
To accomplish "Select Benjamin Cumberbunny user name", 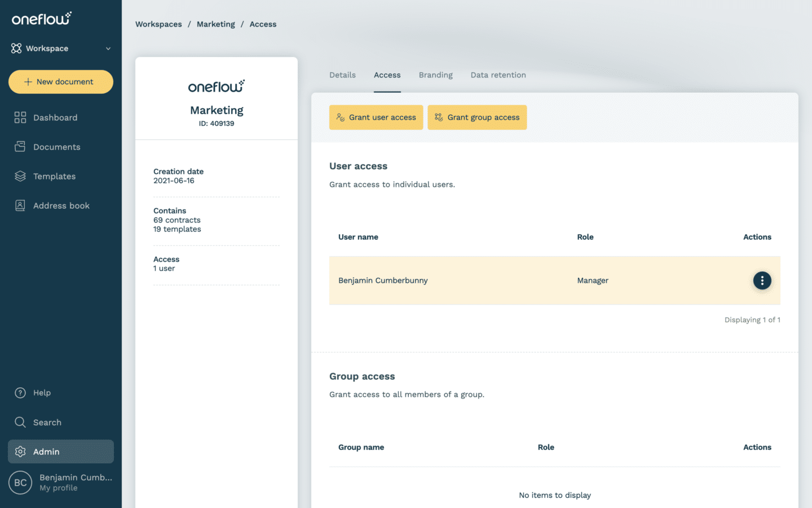I will tap(383, 281).
